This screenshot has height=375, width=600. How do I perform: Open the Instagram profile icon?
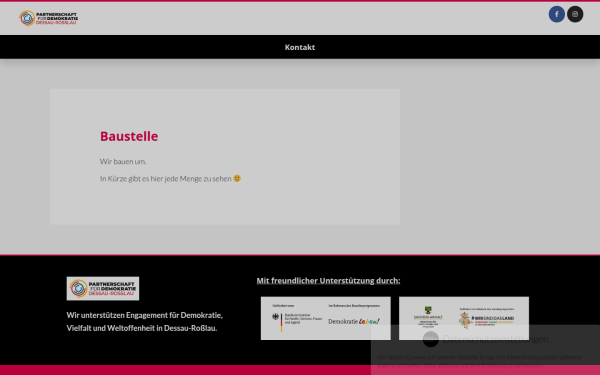click(575, 14)
